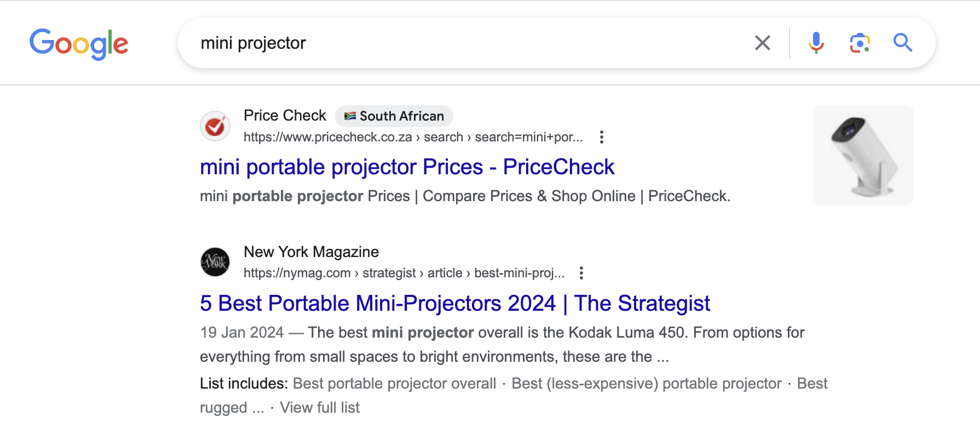Click the New York Magazine favicon
The width and height of the screenshot is (980, 433).
tap(215, 262)
